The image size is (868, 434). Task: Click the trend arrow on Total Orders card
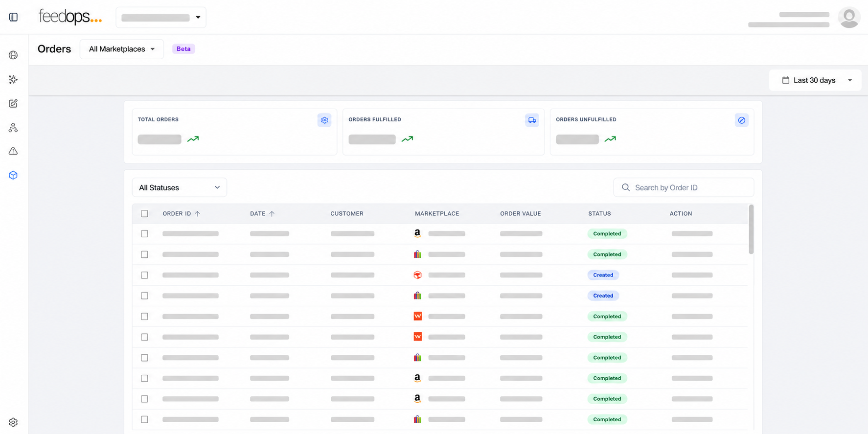coord(193,139)
